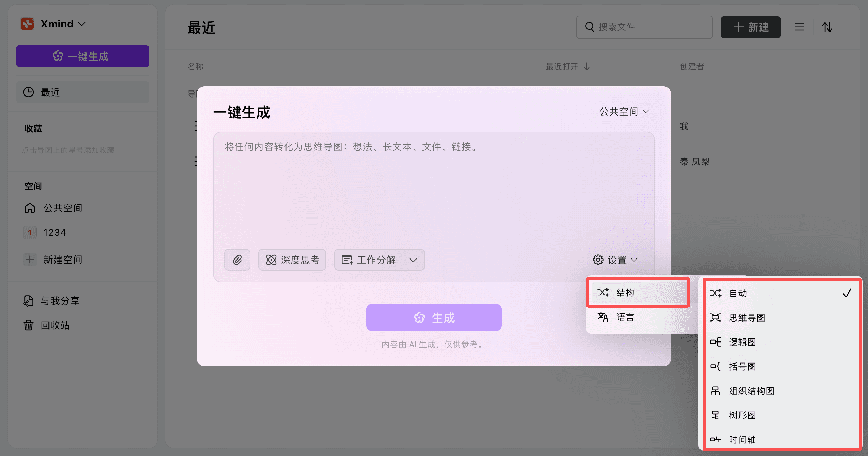Toggle the 深度思考 option
This screenshot has width=868, height=456.
[x=292, y=260]
